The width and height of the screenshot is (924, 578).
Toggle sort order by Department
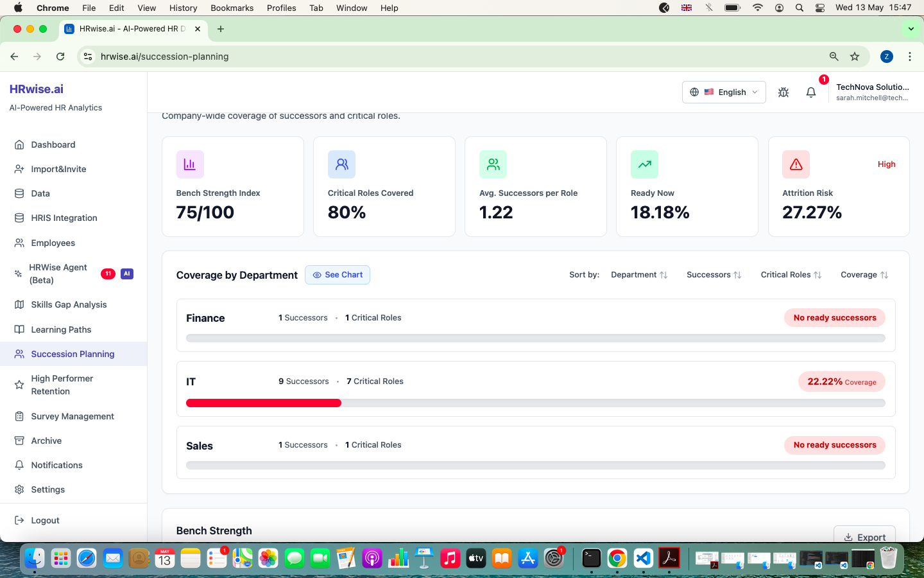tap(639, 275)
